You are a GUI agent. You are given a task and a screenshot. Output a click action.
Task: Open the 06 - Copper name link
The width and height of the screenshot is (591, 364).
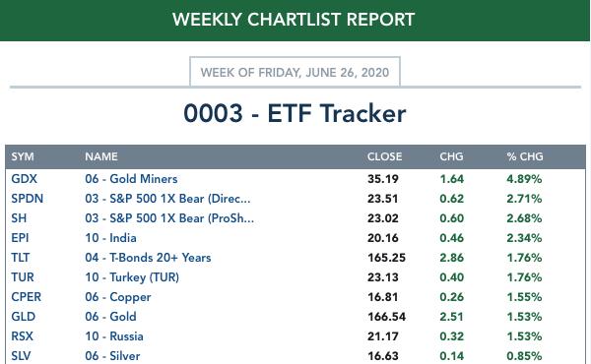118,297
